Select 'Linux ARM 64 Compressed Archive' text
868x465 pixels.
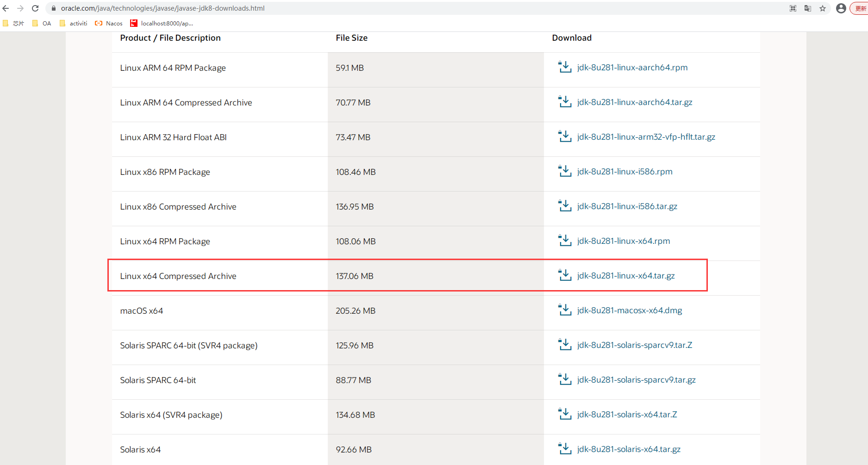click(x=186, y=103)
